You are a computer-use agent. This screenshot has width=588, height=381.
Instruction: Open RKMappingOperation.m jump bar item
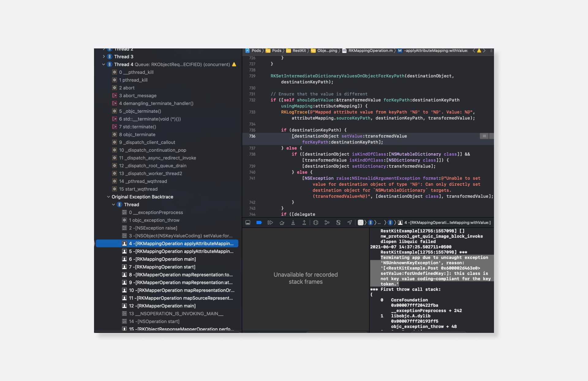pos(370,51)
